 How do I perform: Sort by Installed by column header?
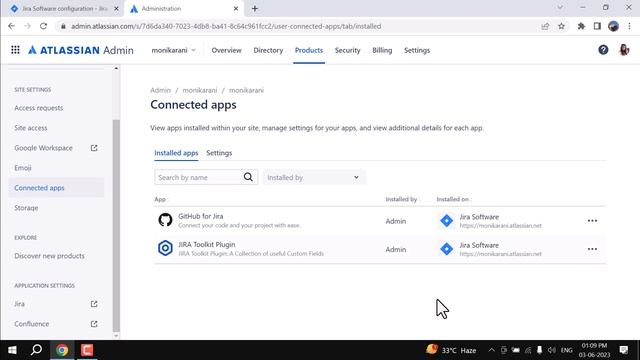[x=402, y=199]
